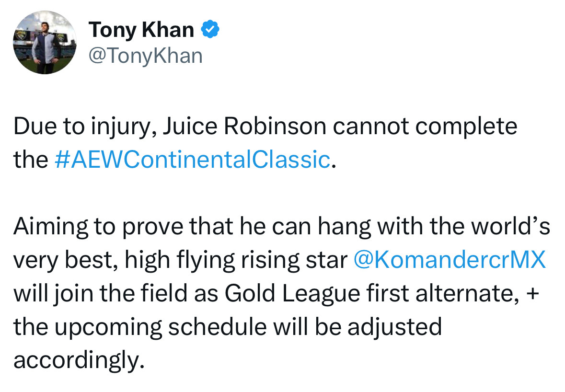565x392 pixels.
Task: Click the phrase "upcoming schedule"
Action: coord(161,327)
